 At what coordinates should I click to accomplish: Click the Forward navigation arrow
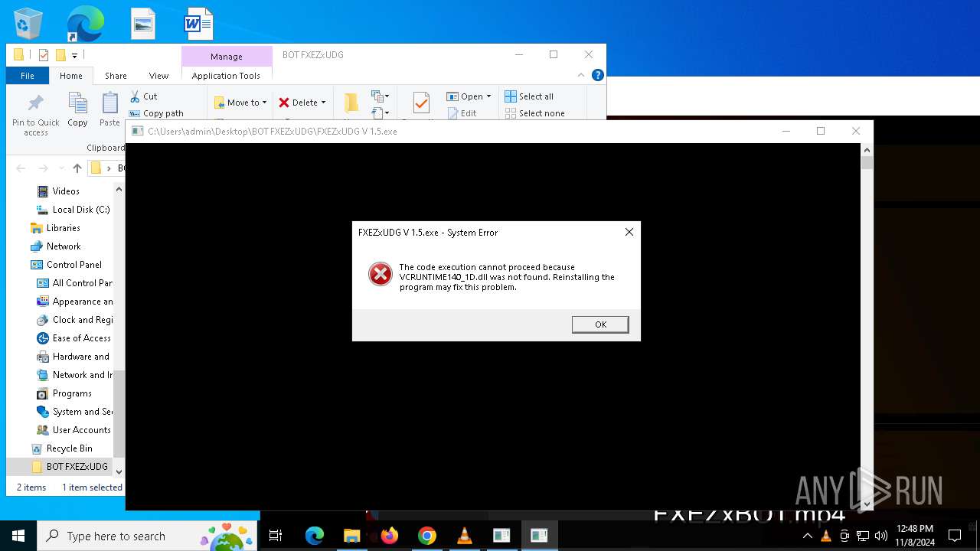pos(43,168)
